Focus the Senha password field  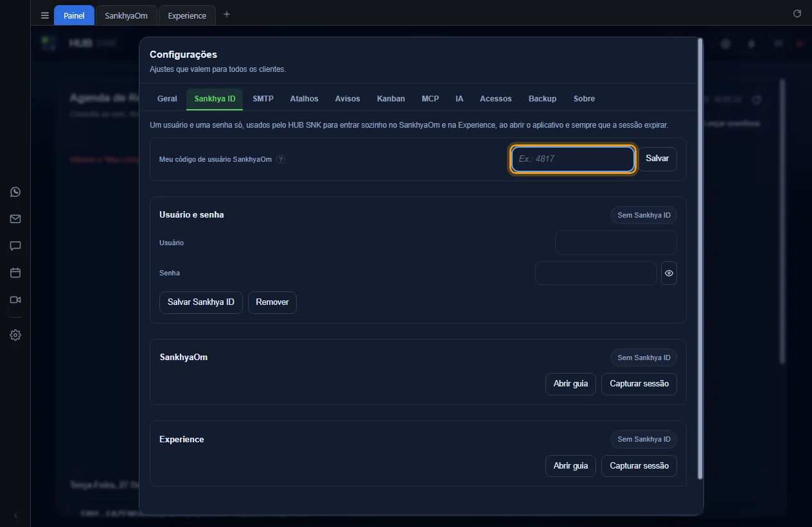(596, 273)
